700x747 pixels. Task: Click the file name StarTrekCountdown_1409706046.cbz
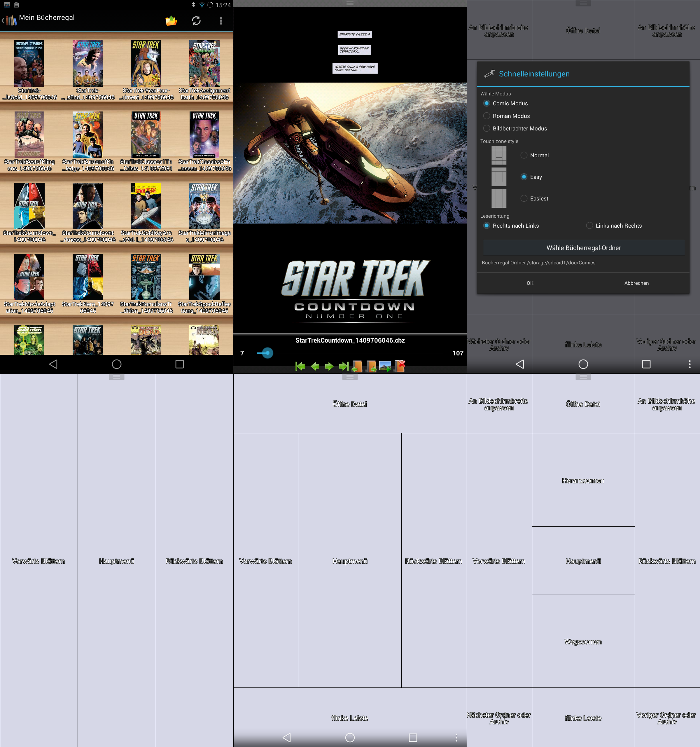pos(350,341)
